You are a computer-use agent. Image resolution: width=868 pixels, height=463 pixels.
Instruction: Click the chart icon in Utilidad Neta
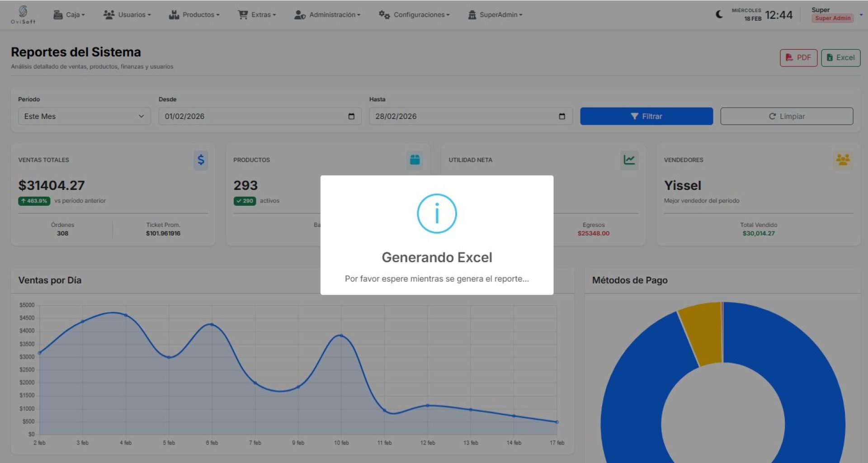pyautogui.click(x=629, y=160)
